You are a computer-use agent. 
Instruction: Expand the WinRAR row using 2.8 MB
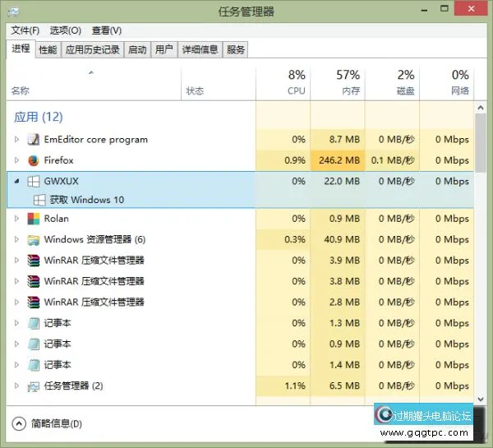tap(16, 302)
